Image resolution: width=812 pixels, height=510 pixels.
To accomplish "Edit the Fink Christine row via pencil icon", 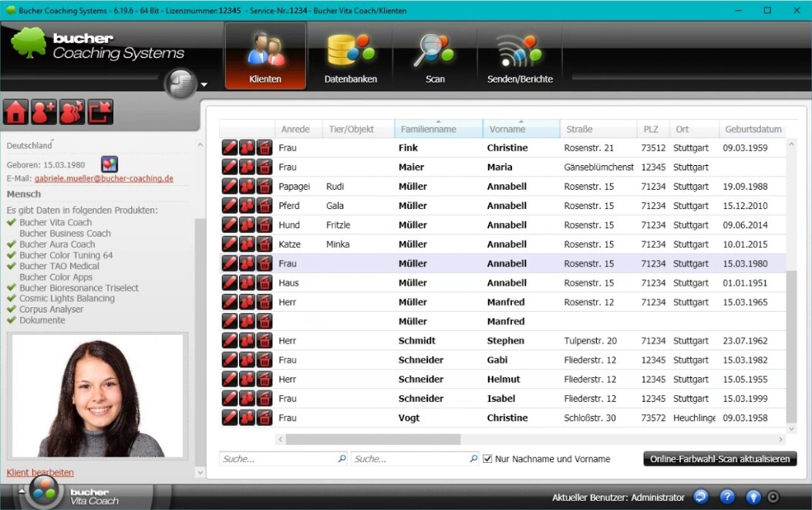I will [230, 147].
